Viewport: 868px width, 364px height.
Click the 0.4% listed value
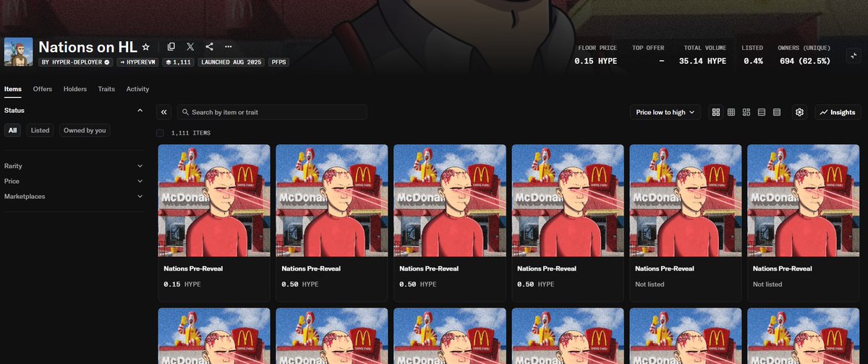pos(754,61)
